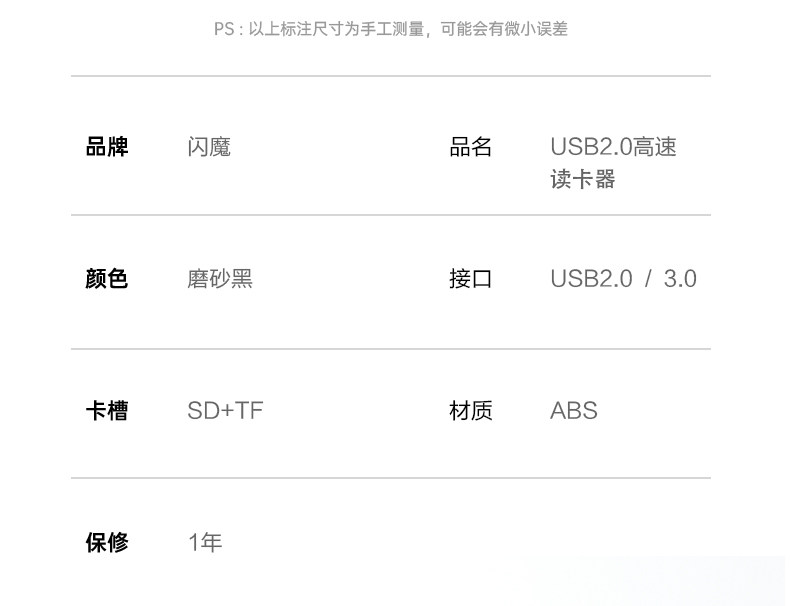Click the interface value USB2.0 / 3.0
The image size is (790, 606).
[623, 279]
